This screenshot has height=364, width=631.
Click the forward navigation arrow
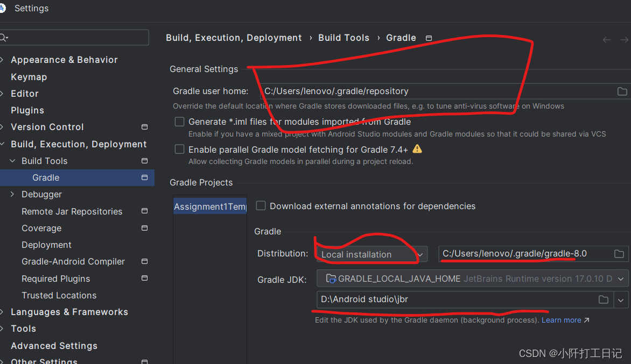624,39
